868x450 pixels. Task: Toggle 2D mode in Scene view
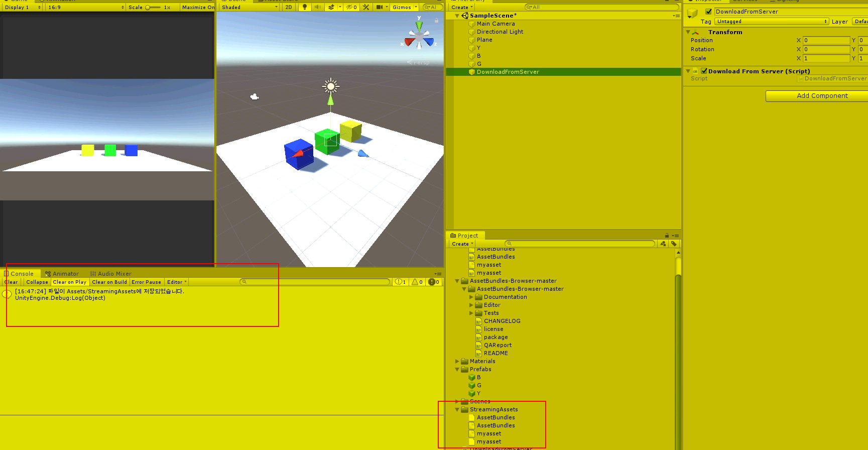tap(289, 7)
